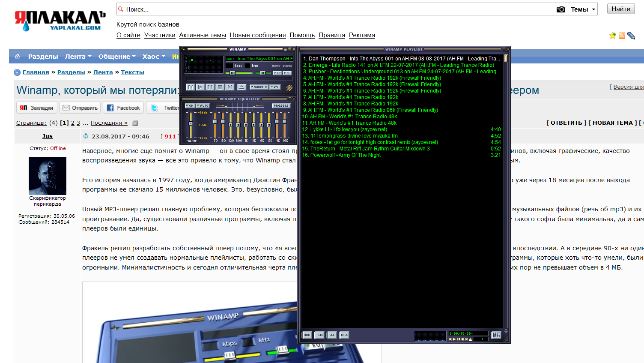The height and width of the screenshot is (363, 644).
Task: Expand the Хаос navbar dropdown
Action: [x=154, y=57]
